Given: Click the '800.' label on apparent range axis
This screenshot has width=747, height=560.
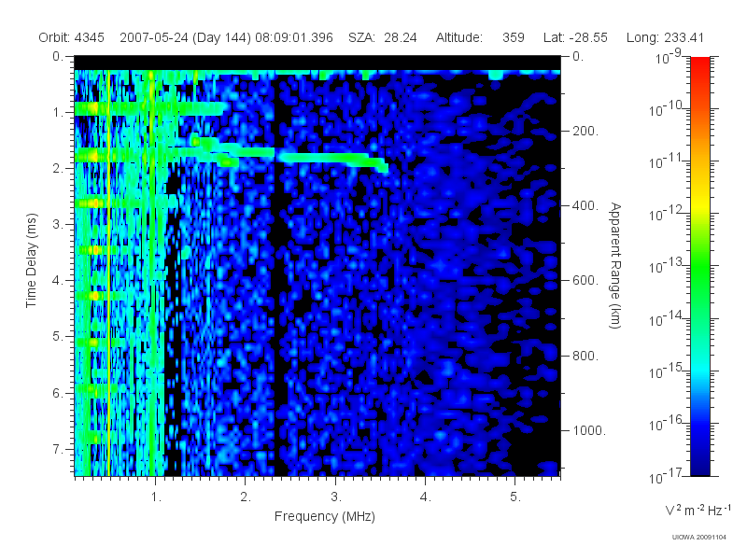Looking at the screenshot, I should coord(585,356).
